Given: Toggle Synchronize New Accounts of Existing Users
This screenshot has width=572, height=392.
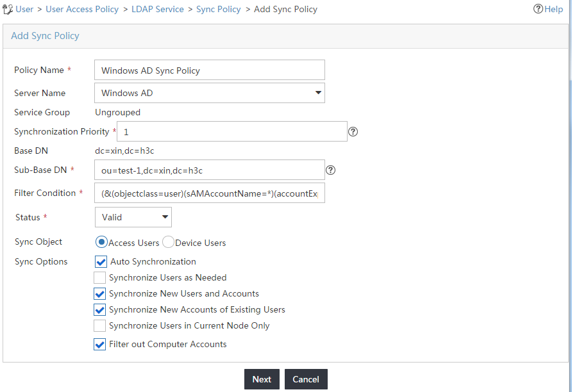Looking at the screenshot, I should coord(99,309).
